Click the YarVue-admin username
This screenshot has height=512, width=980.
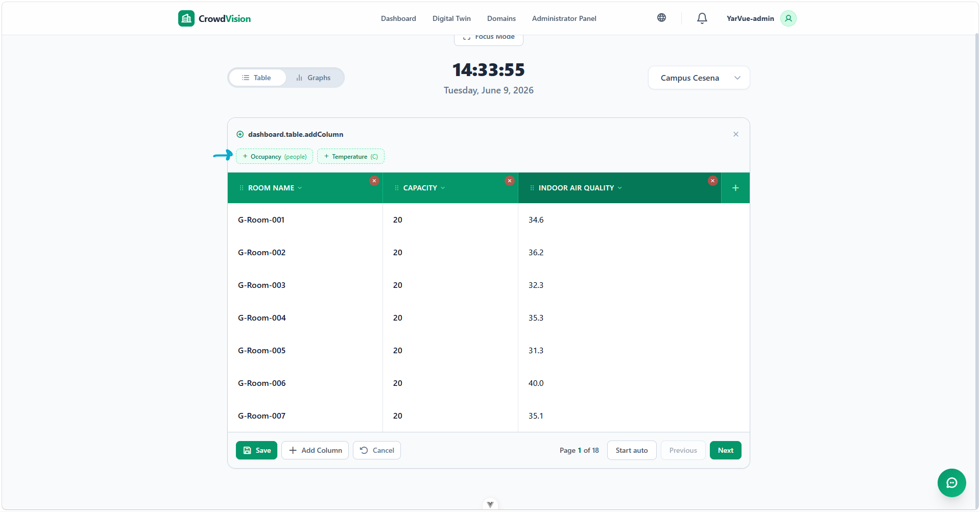click(x=750, y=18)
